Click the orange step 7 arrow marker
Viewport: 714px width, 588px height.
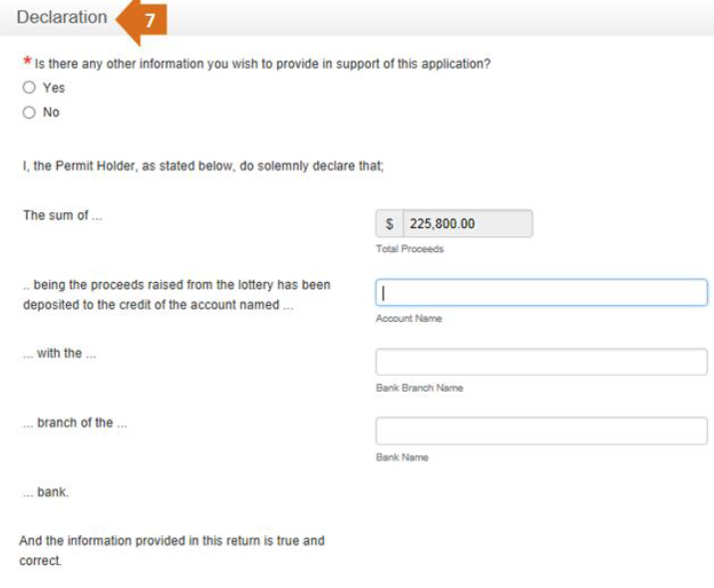(x=143, y=21)
